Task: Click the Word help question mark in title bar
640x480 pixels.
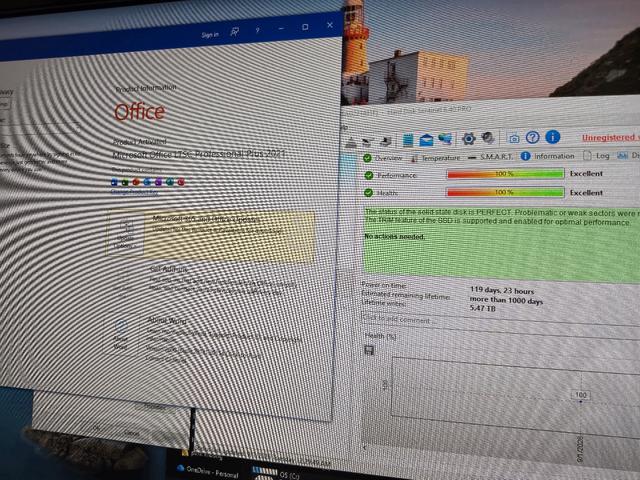Action: (257, 30)
